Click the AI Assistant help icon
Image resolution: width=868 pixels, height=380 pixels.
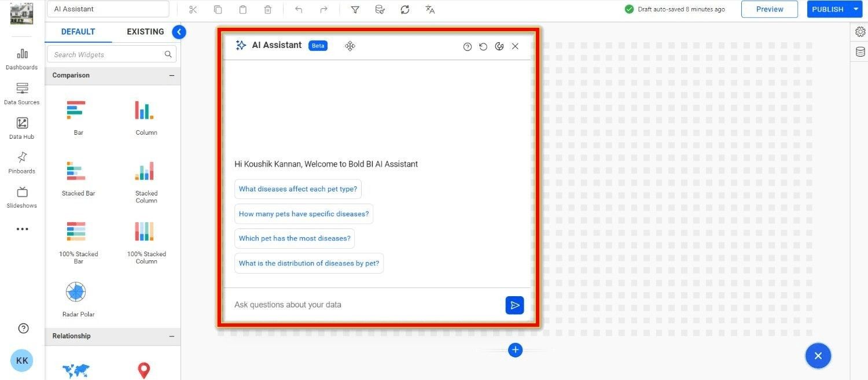[468, 47]
